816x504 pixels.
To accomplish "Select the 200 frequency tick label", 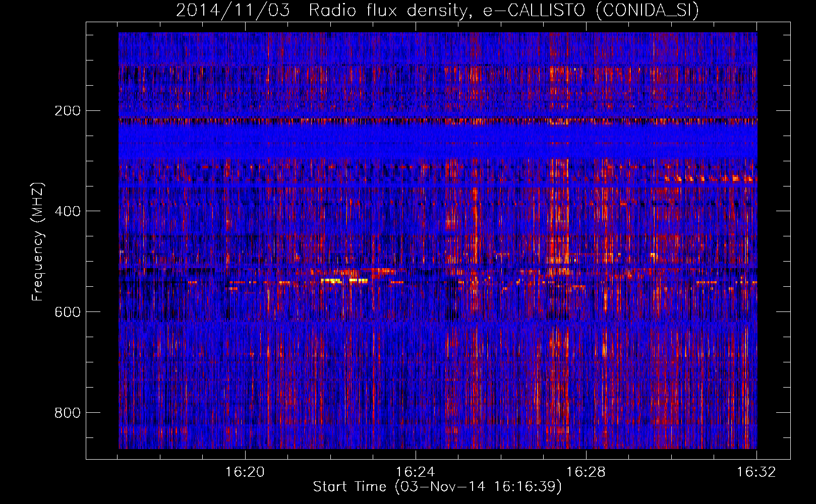I will pos(68,110).
